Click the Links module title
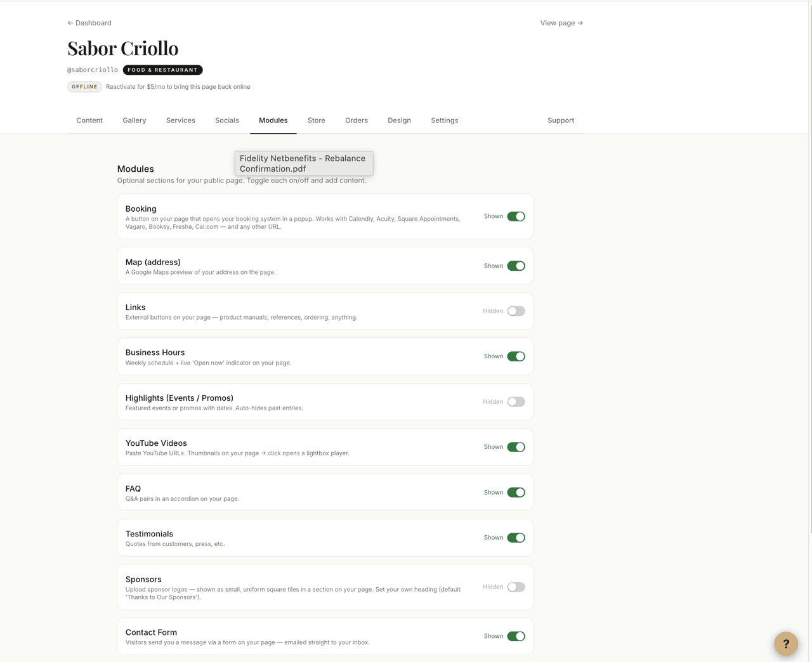 (x=136, y=308)
